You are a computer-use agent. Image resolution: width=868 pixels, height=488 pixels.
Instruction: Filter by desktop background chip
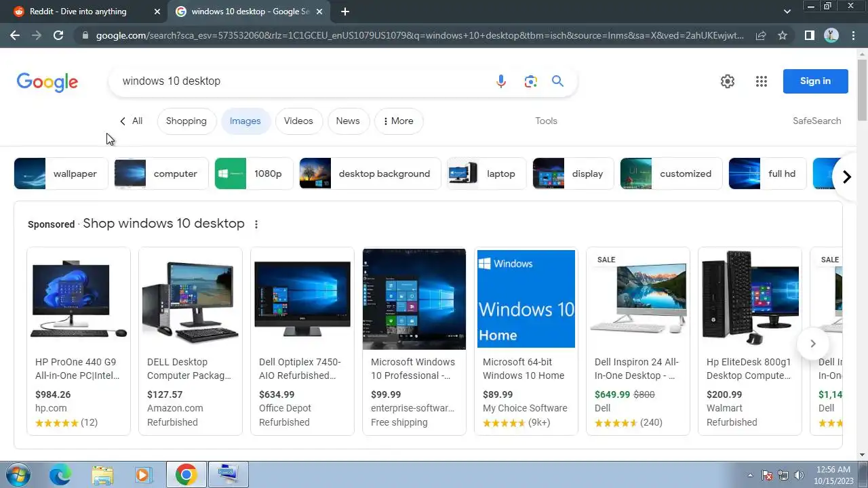[370, 174]
